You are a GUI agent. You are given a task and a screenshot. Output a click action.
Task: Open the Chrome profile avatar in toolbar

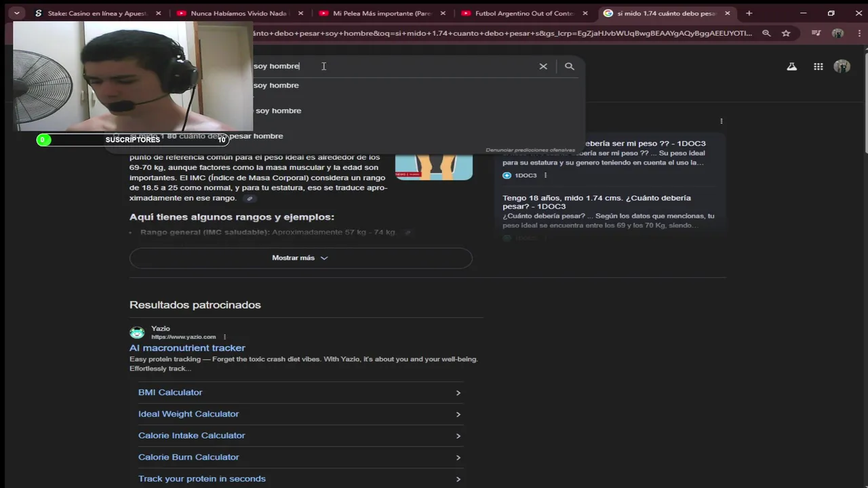pos(837,33)
